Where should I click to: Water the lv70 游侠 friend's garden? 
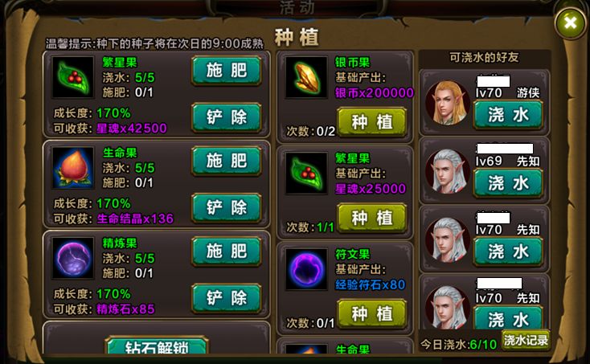pyautogui.click(x=508, y=115)
